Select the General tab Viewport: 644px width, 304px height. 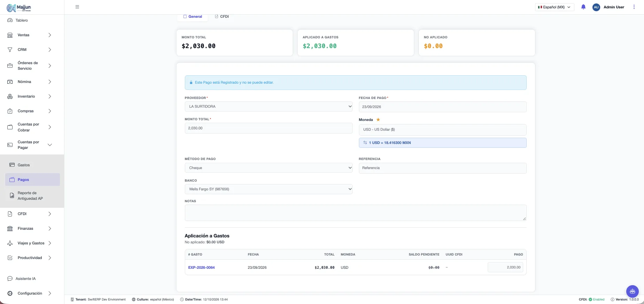click(x=193, y=16)
